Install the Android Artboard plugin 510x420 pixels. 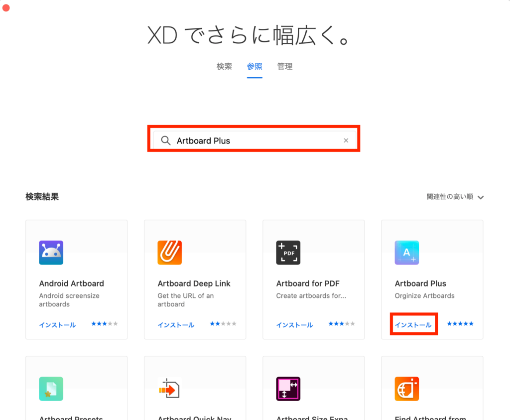click(57, 325)
